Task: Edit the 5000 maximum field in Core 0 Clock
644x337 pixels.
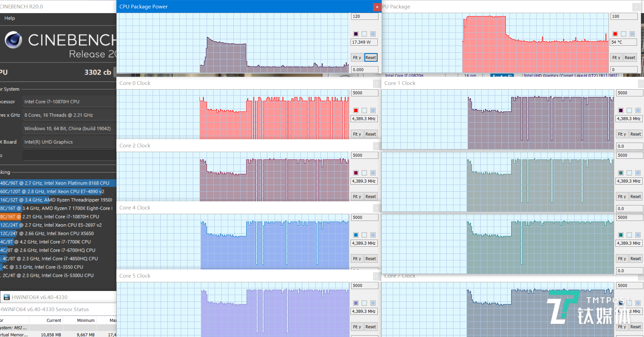Action: click(365, 93)
